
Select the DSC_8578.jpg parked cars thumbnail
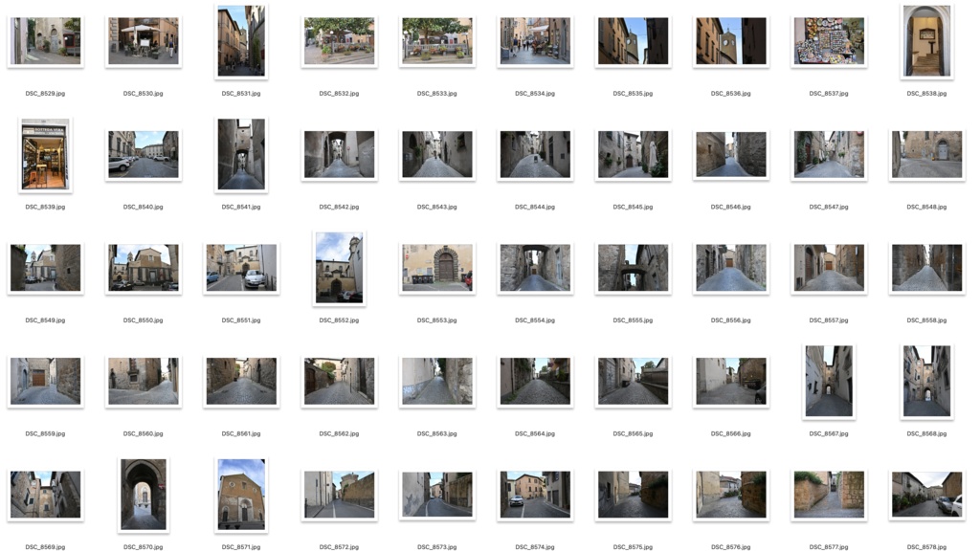[926, 495]
